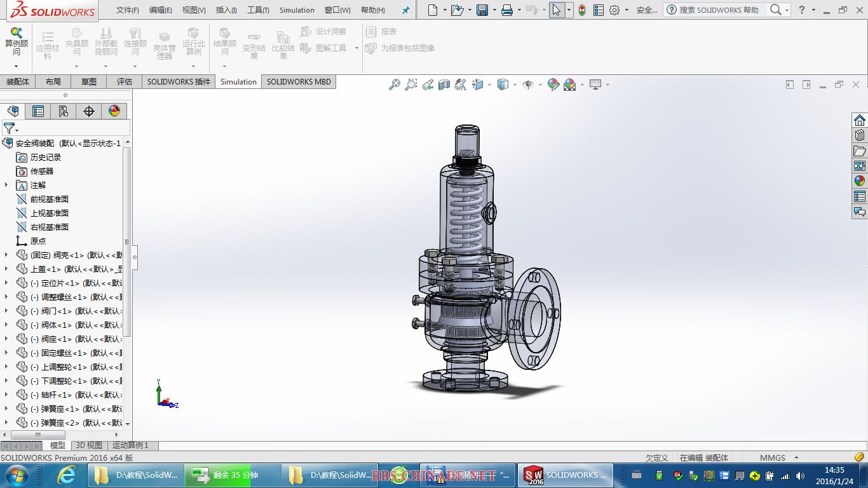Click Zoom to Fit magnifier icon
The height and width of the screenshot is (488, 868).
[395, 85]
